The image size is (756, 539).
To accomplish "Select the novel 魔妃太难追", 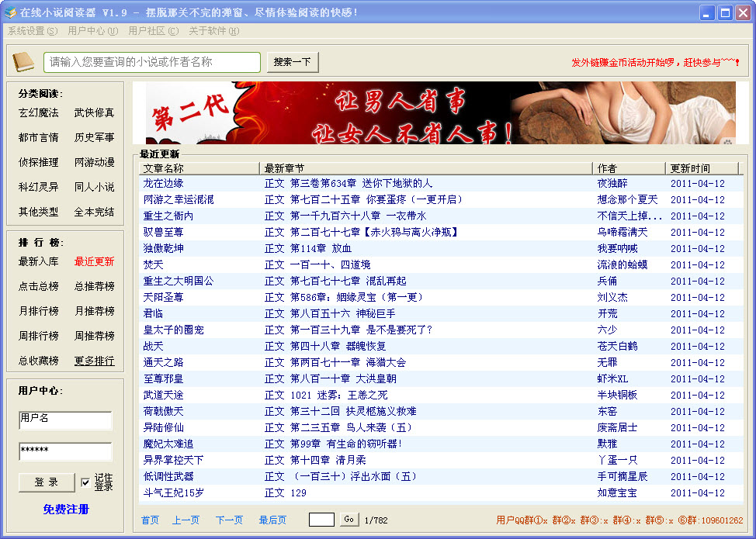I will [x=168, y=444].
